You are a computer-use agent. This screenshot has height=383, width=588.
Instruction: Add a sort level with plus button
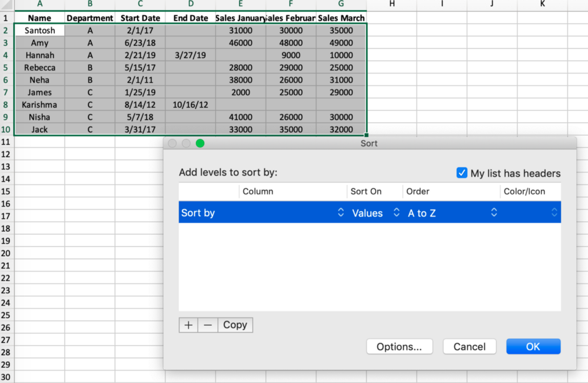(189, 325)
